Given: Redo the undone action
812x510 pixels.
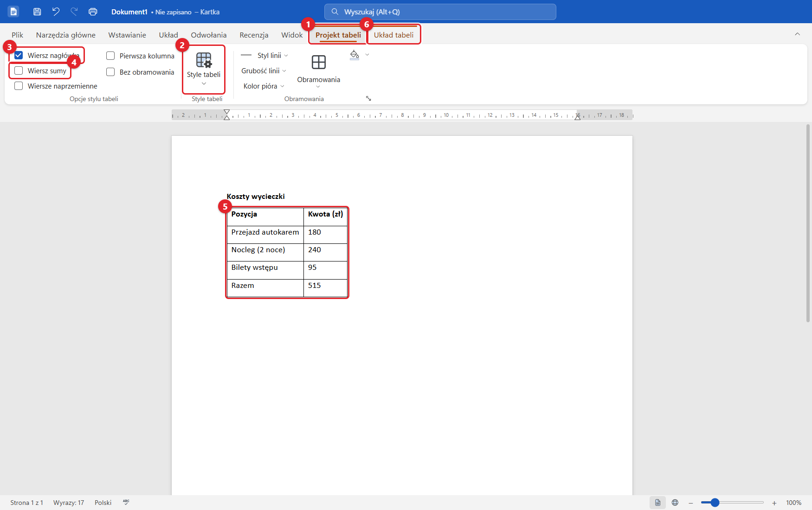Looking at the screenshot, I should (x=74, y=12).
